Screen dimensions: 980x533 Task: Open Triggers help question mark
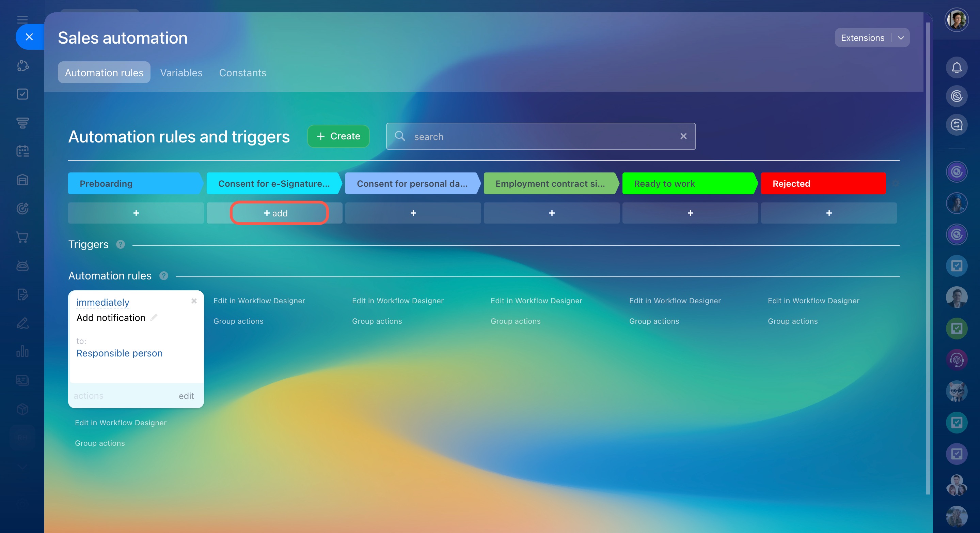coord(120,244)
